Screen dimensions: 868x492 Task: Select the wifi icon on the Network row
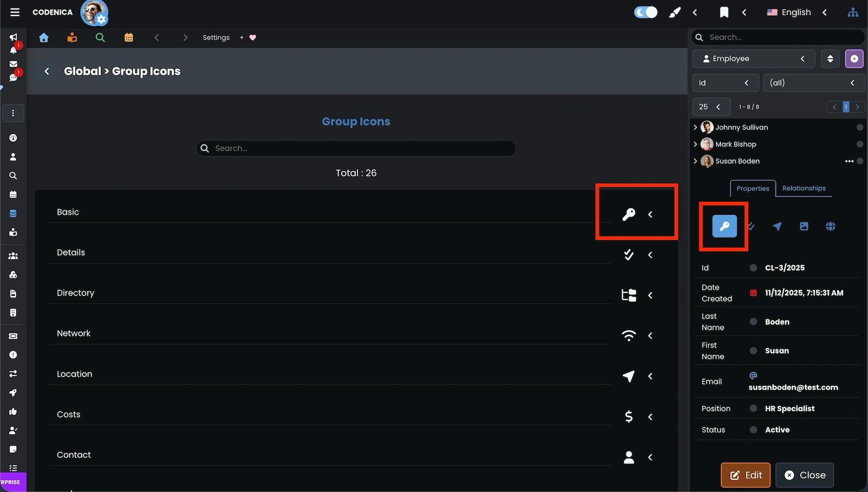tap(628, 335)
